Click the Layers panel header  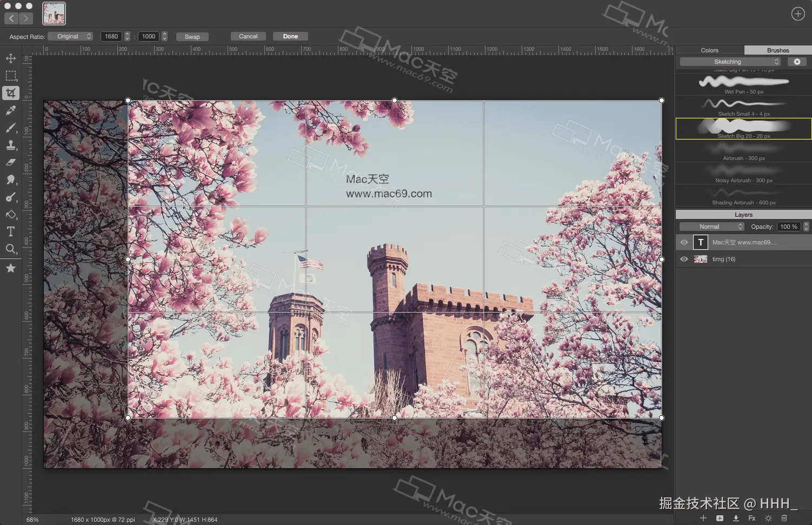743,215
